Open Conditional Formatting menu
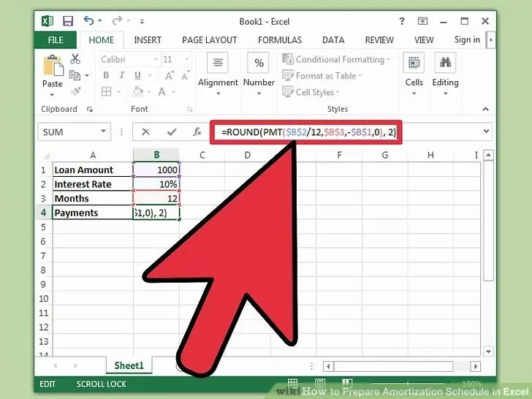 coord(336,59)
